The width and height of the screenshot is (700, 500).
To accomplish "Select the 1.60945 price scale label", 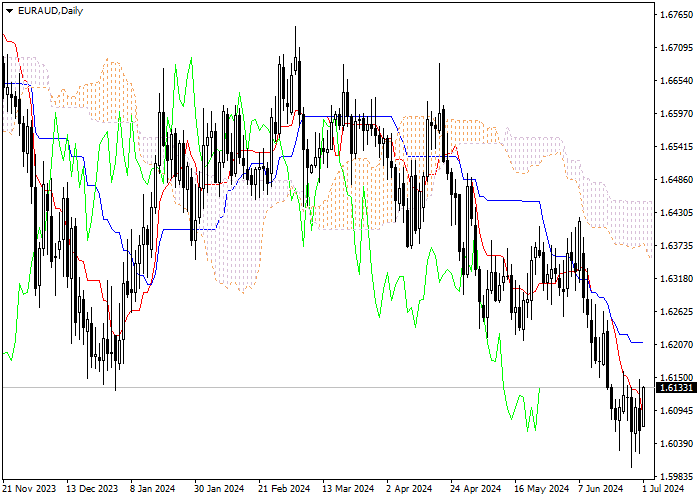I will [x=676, y=410].
